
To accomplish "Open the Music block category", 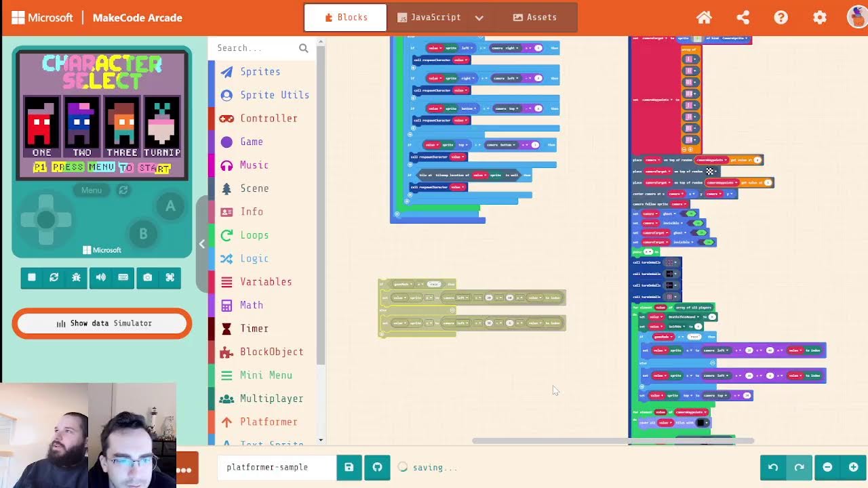I will pos(262,165).
